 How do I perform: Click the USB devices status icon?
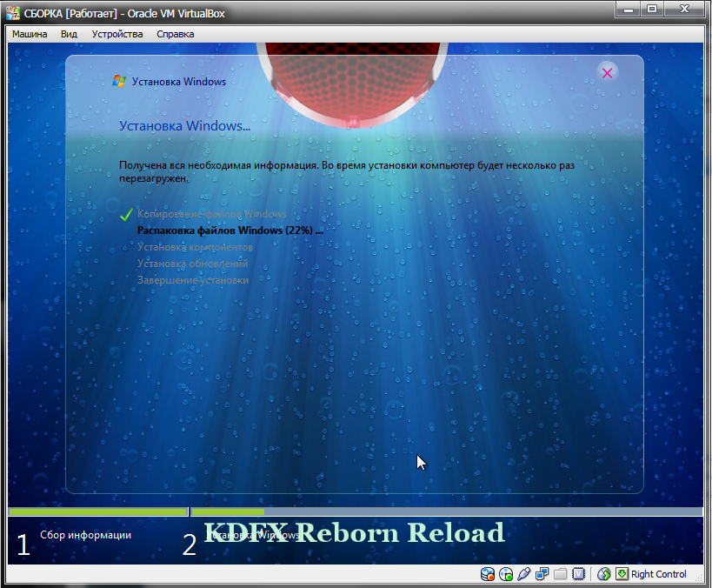524,574
